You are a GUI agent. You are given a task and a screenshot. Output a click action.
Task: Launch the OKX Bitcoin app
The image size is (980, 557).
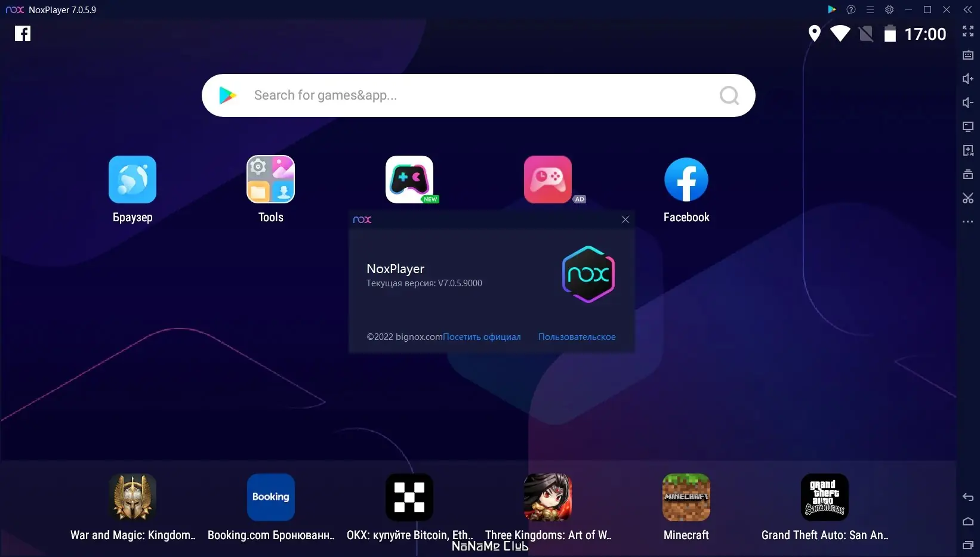pos(409,497)
